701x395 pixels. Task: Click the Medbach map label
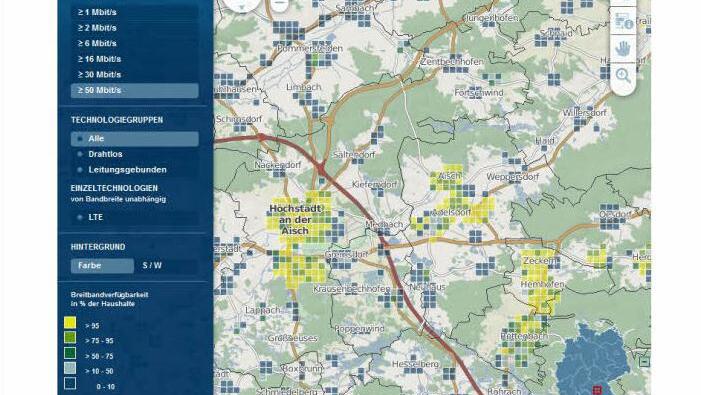[384, 224]
